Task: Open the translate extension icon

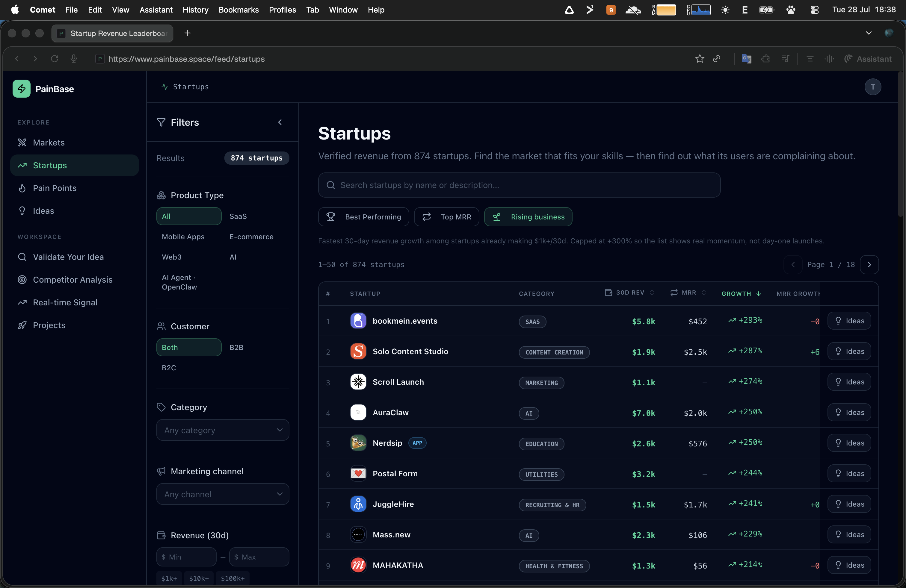Action: click(x=746, y=59)
